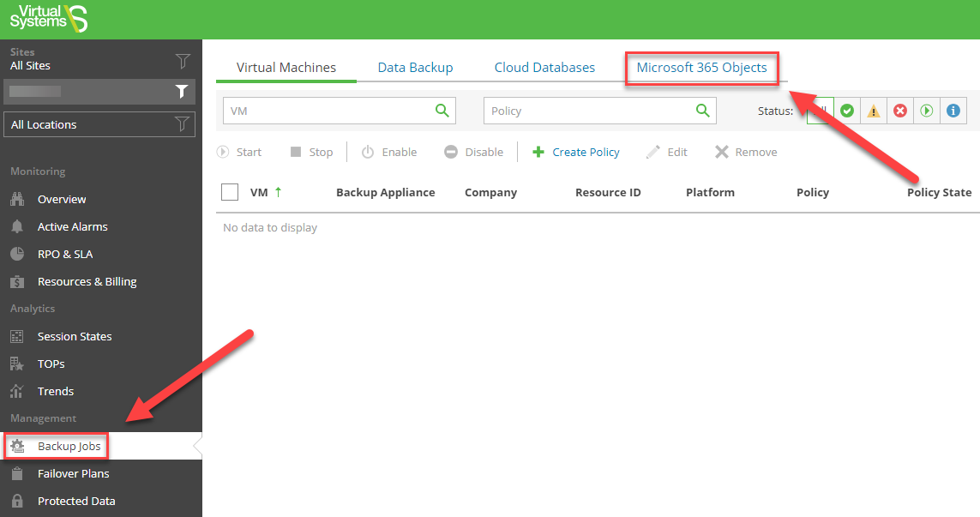Open the Overview page in sidebar
The image size is (980, 517).
(62, 200)
